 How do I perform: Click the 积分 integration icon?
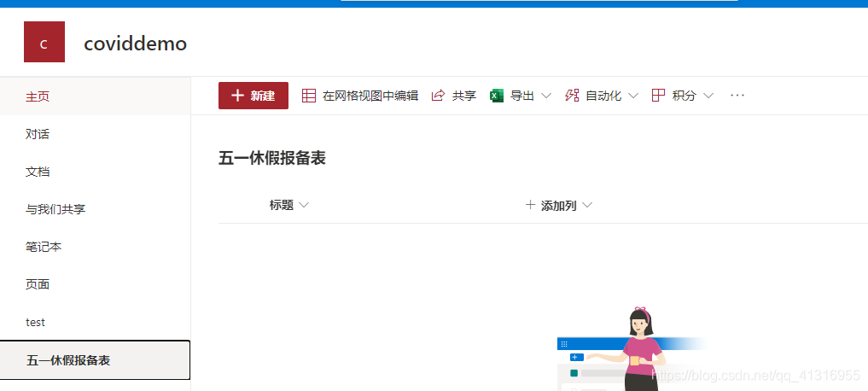658,96
